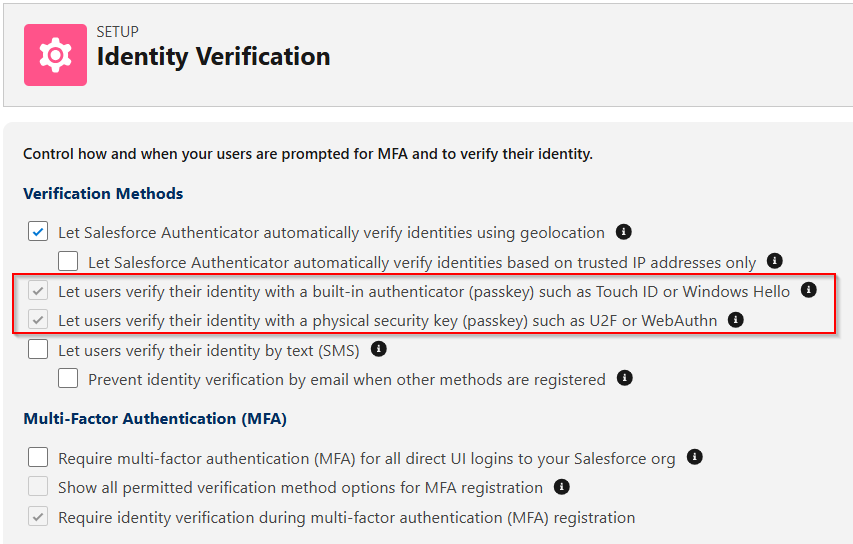Click the Identity Verification page title
Image resolution: width=853 pixels, height=544 pixels.
(213, 57)
